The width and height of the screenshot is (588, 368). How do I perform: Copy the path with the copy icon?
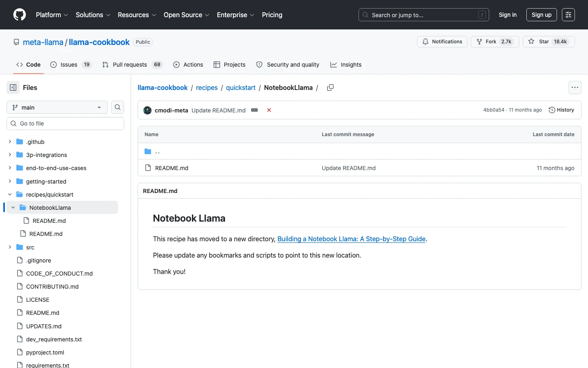[330, 88]
